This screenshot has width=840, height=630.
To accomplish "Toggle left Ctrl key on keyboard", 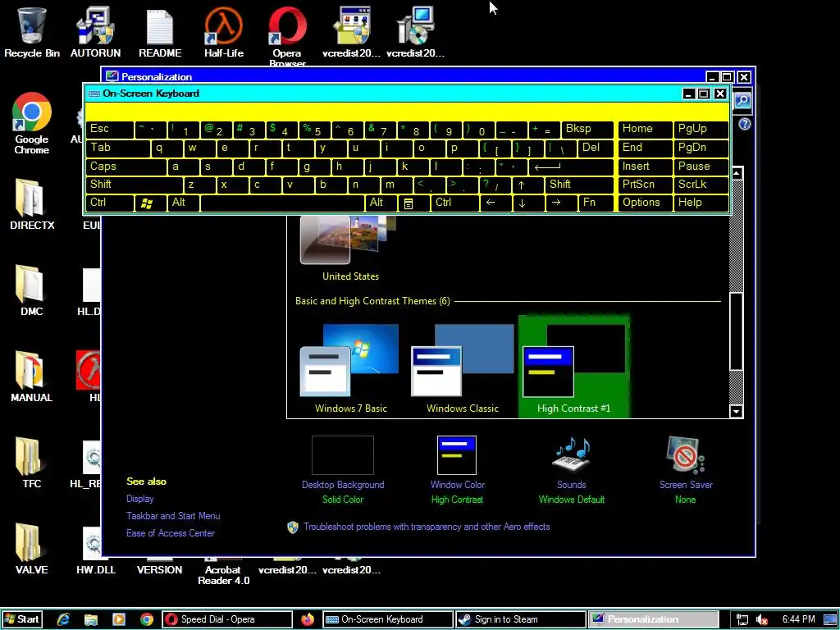I will (109, 203).
